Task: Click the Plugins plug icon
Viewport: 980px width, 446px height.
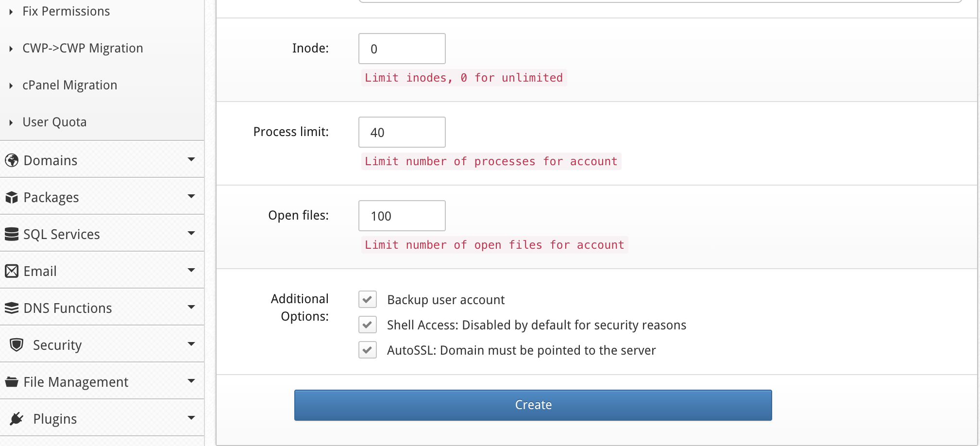Action: pyautogui.click(x=17, y=419)
